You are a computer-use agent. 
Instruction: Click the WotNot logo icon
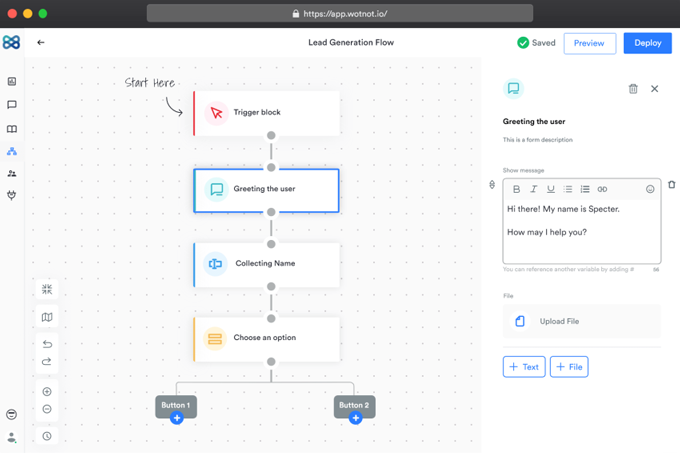click(11, 42)
